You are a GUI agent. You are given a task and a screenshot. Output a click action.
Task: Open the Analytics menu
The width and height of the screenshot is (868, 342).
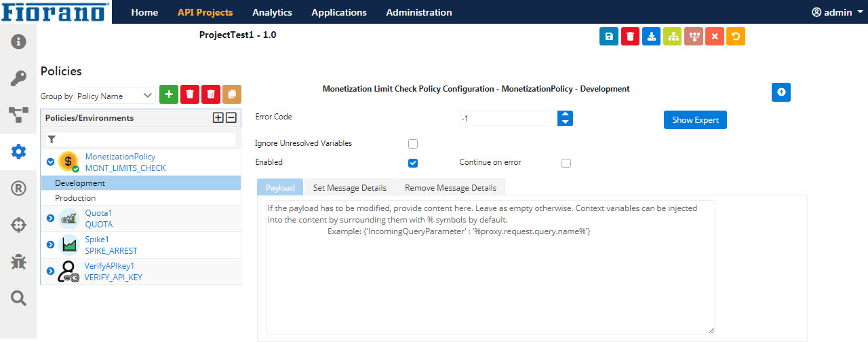pyautogui.click(x=272, y=12)
